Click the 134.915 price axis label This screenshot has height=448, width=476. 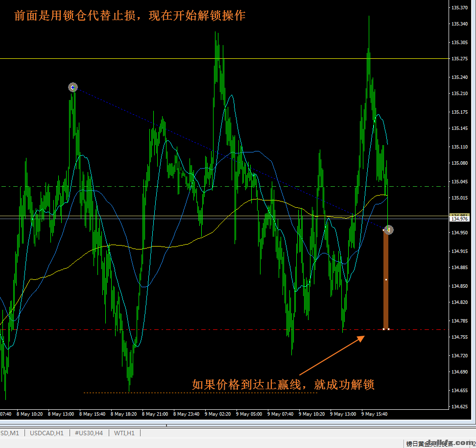click(460, 251)
